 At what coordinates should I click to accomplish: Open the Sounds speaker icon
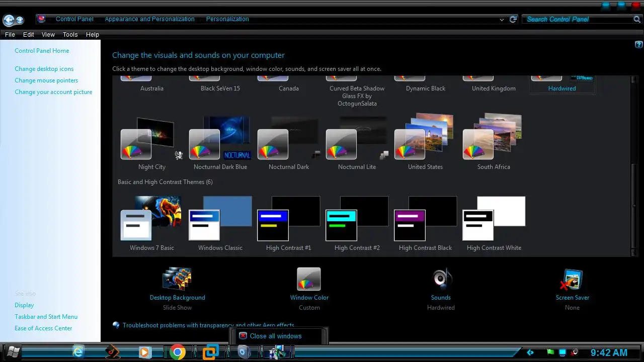[x=441, y=279]
